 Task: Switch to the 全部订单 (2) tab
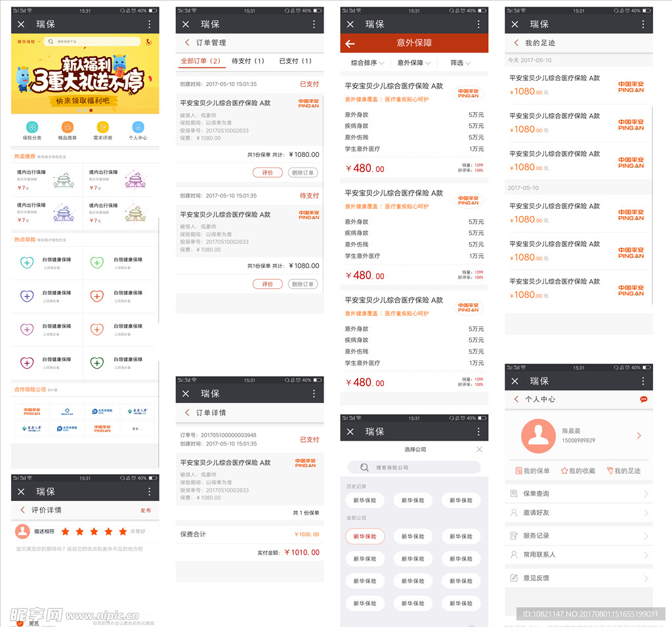pyautogui.click(x=201, y=61)
